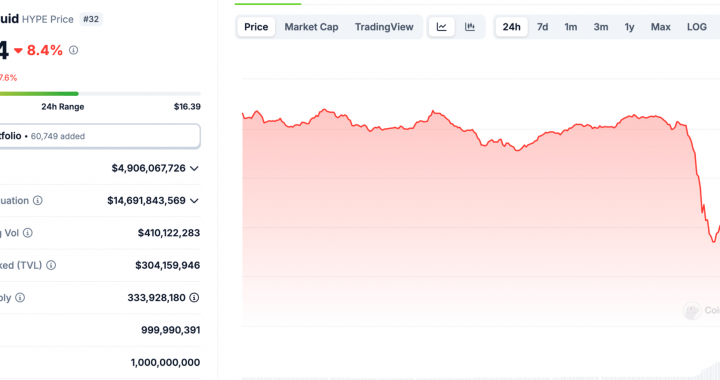Open info icon beside Vol label
Screen dimensions: 720x380
28,233
